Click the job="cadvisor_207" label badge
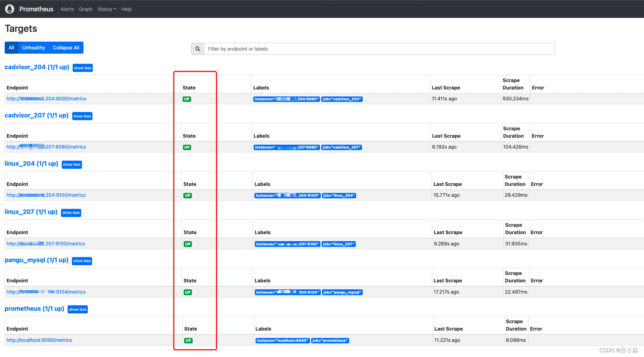This screenshot has width=644, height=357. click(342, 147)
